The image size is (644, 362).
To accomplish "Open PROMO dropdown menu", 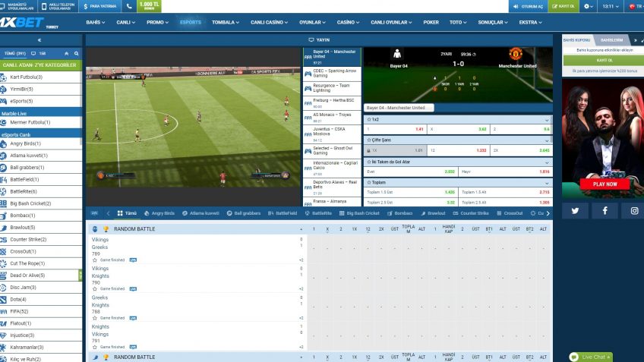I will pyautogui.click(x=158, y=22).
